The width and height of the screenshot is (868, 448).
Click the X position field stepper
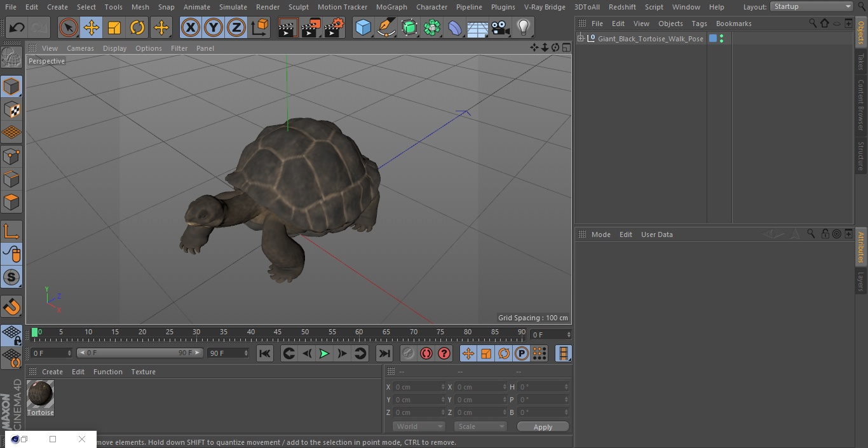[x=443, y=386]
